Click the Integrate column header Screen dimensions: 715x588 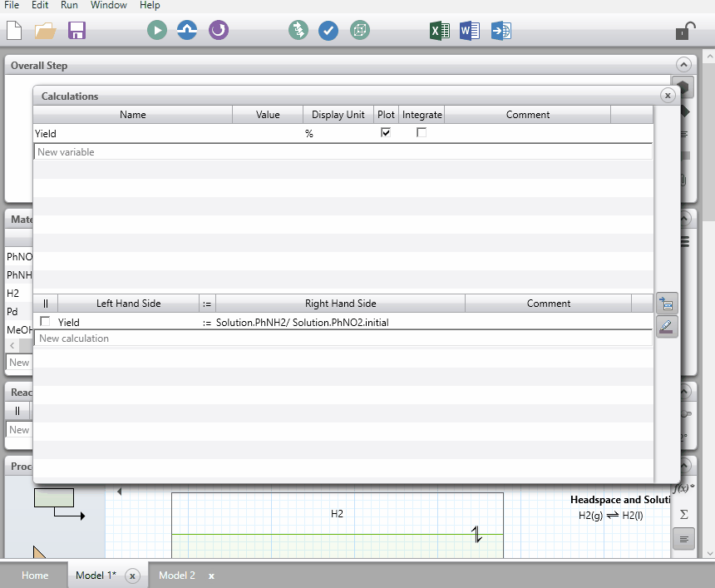(x=422, y=115)
